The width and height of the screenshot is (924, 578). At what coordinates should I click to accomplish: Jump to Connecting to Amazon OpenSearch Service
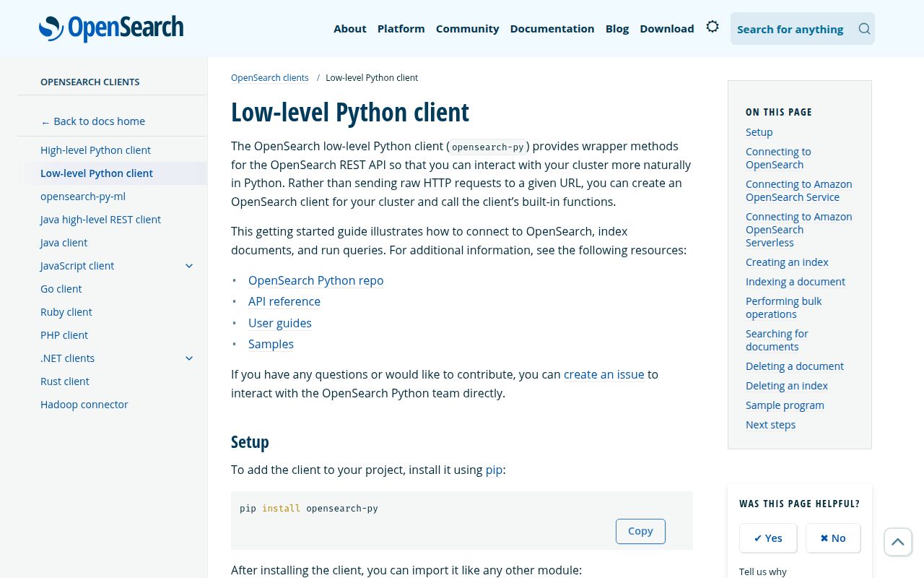799,191
